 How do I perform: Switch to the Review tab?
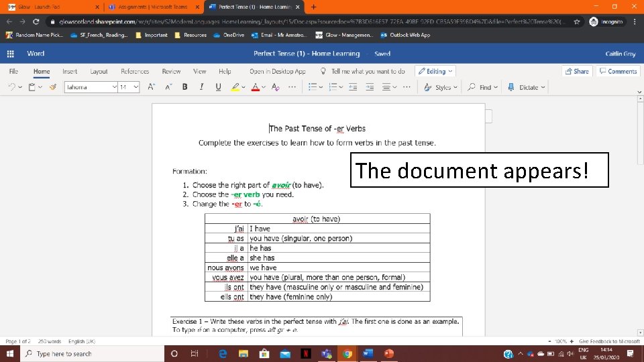(171, 72)
